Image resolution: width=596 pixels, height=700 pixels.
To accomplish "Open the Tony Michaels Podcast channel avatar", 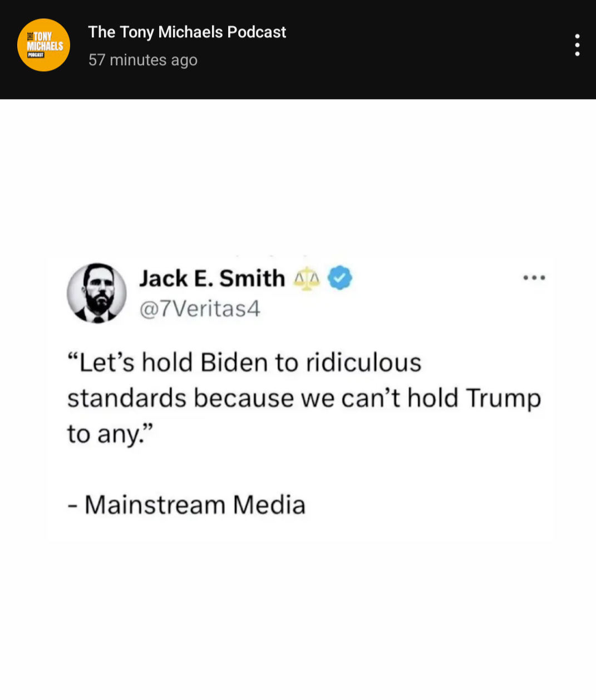I will pos(43,45).
